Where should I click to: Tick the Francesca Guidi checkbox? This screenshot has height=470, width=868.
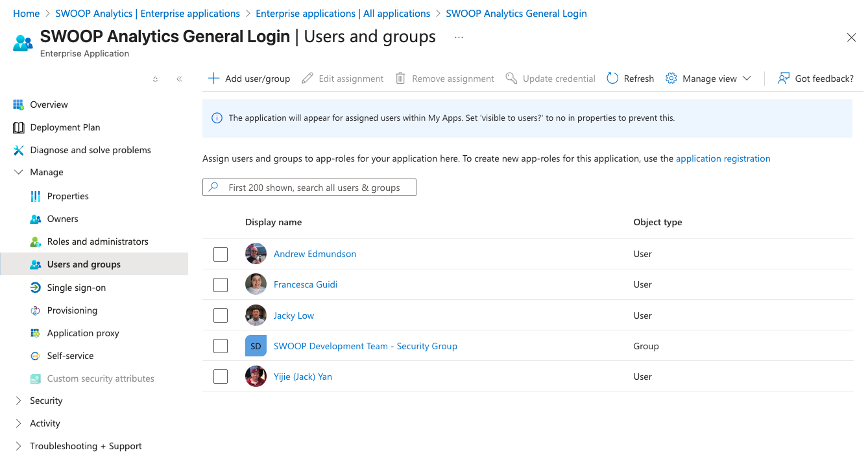[x=221, y=284]
